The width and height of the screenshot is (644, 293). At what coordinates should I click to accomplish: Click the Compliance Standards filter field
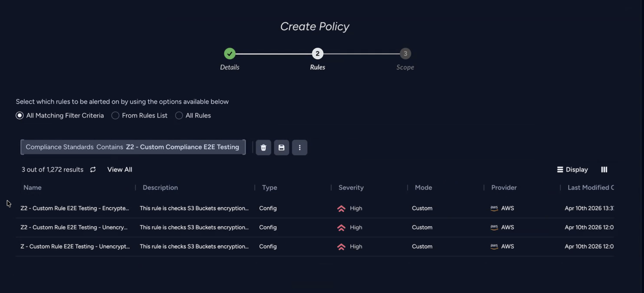click(x=133, y=147)
